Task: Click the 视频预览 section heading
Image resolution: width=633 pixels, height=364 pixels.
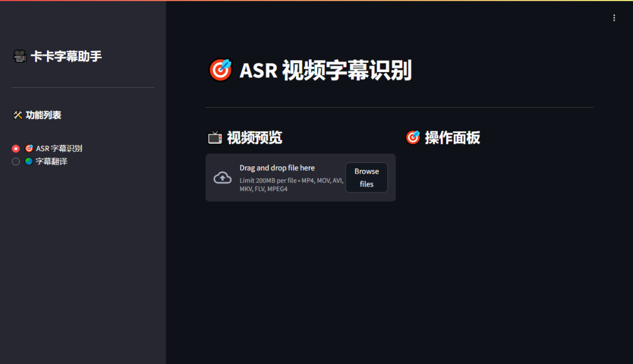Action: (254, 137)
